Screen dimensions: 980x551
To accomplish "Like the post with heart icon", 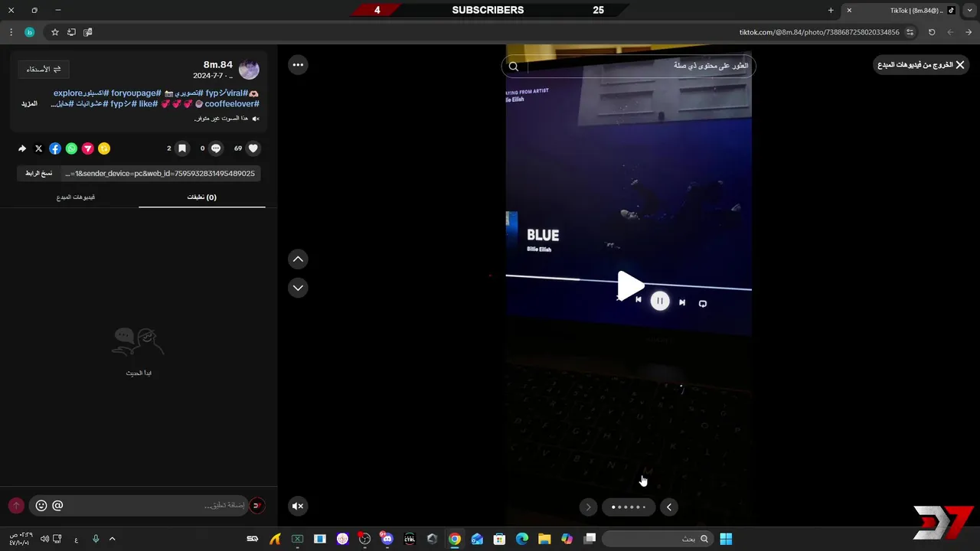I will pos(253,148).
